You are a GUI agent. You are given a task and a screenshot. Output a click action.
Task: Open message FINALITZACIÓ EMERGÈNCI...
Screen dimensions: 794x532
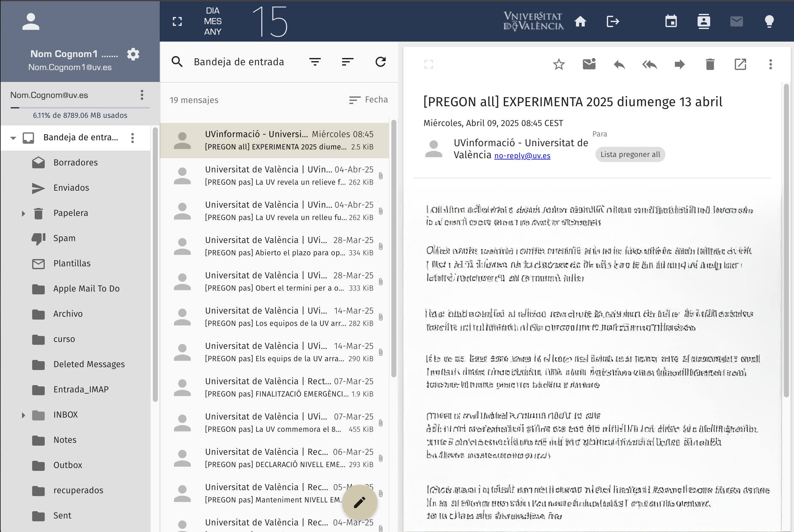[274, 387]
